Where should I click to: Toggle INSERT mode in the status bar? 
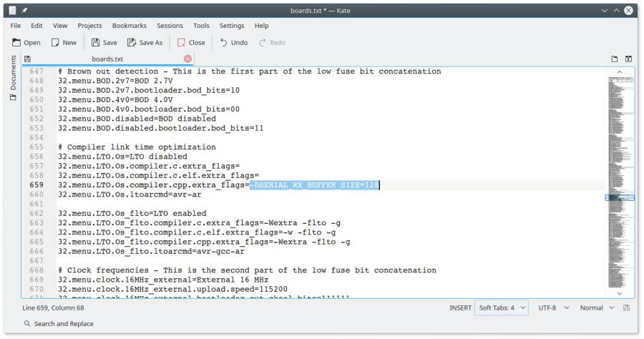(x=460, y=308)
